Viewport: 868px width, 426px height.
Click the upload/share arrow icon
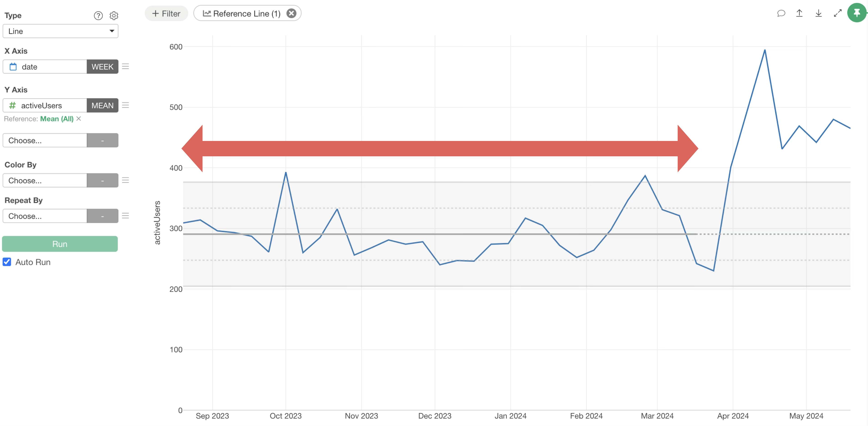799,14
